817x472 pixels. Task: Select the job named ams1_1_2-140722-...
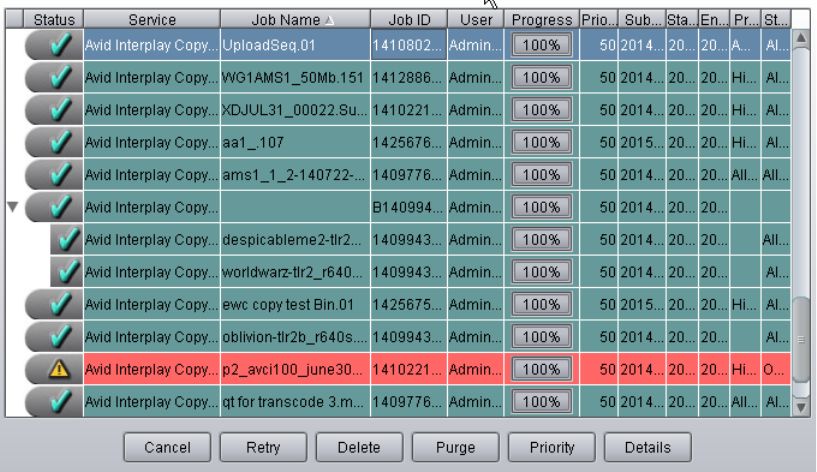click(295, 175)
